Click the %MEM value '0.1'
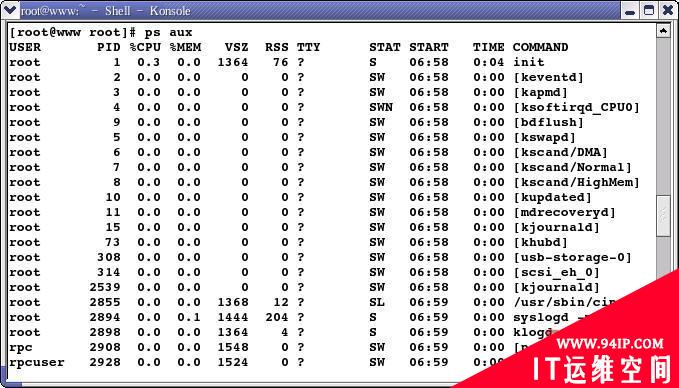 tap(189, 317)
